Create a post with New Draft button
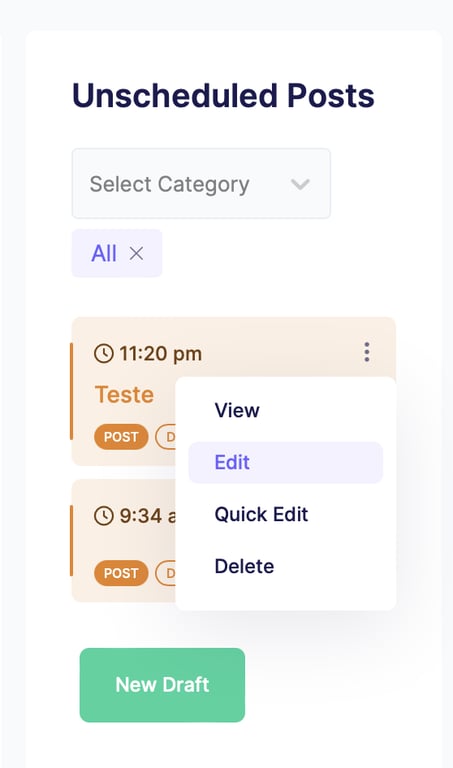Viewport: 453px width, 768px height. click(x=162, y=685)
